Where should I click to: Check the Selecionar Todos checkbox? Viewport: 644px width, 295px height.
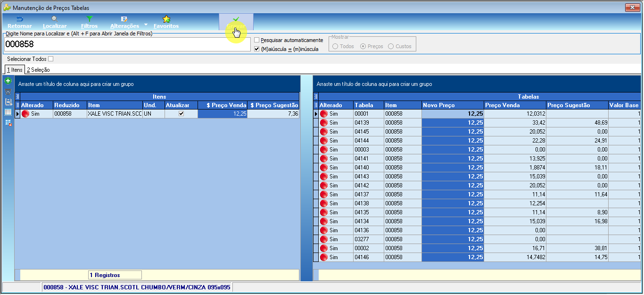pyautogui.click(x=51, y=59)
